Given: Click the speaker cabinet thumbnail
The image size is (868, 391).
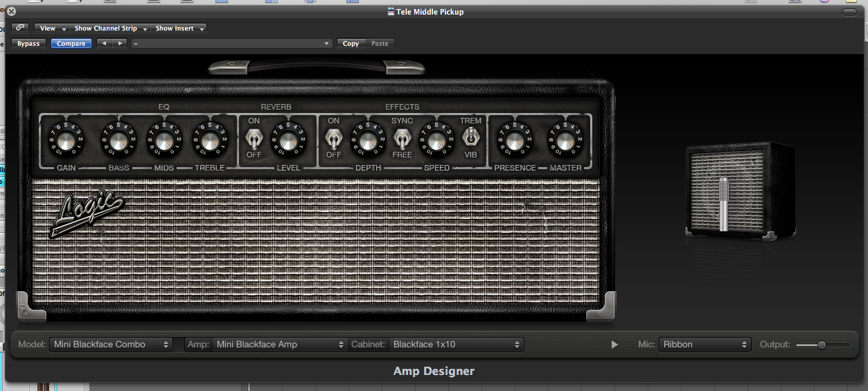Looking at the screenshot, I should 740,191.
